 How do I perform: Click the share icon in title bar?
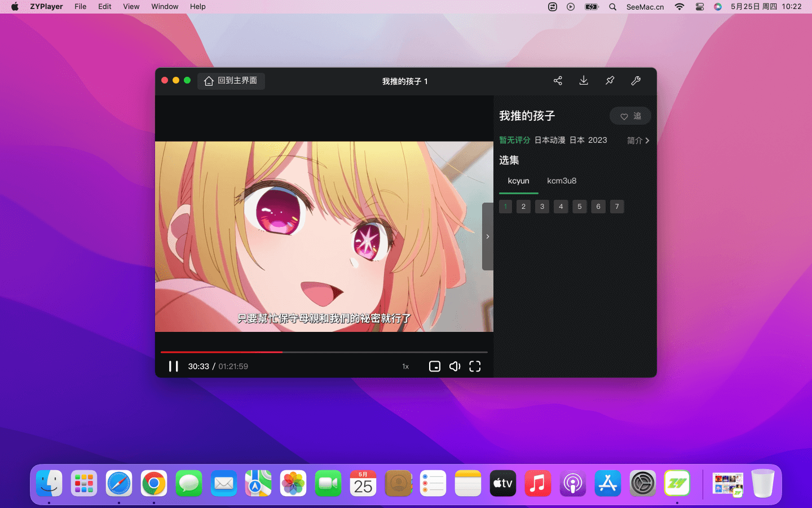tap(558, 81)
